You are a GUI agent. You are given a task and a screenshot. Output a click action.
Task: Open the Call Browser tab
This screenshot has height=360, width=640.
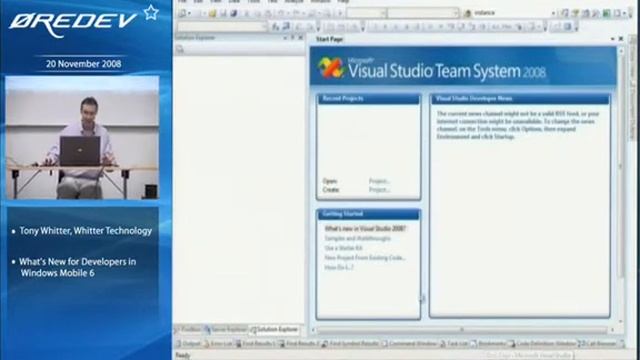597,344
